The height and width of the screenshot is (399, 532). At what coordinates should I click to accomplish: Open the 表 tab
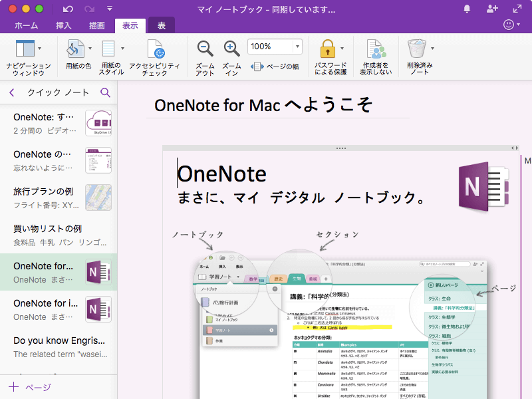[x=162, y=25]
